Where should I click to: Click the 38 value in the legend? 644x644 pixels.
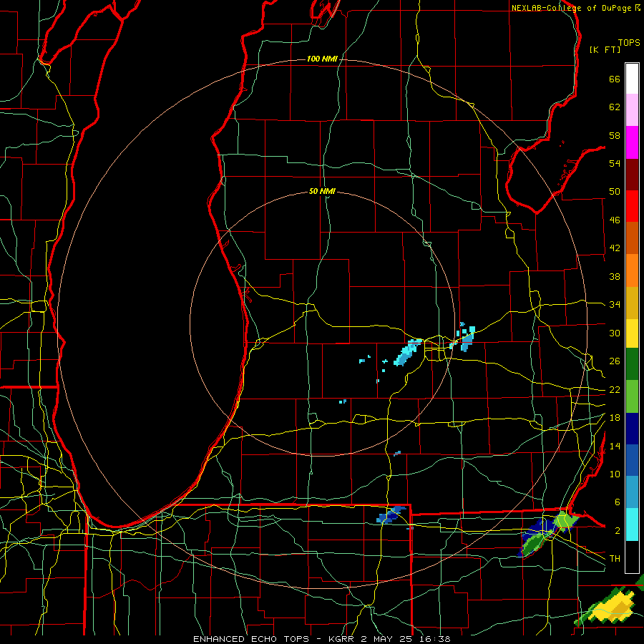pos(615,276)
